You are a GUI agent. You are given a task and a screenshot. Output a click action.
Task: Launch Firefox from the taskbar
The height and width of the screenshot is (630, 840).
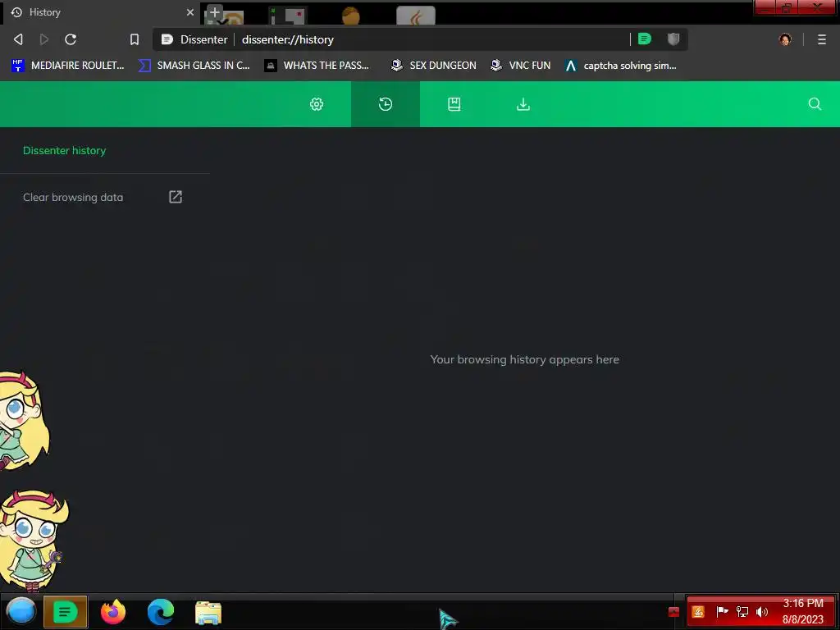113,612
